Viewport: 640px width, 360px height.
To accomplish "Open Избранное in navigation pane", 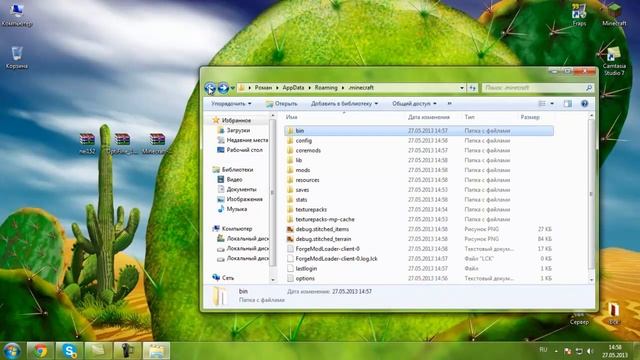I will (x=236, y=120).
